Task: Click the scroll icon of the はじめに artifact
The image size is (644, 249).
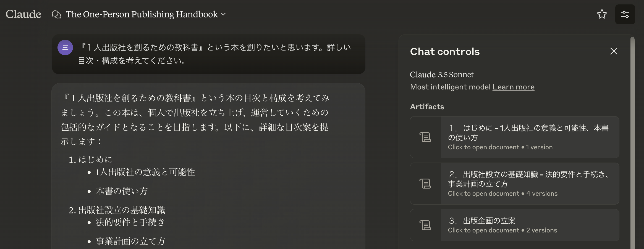Action: (425, 137)
